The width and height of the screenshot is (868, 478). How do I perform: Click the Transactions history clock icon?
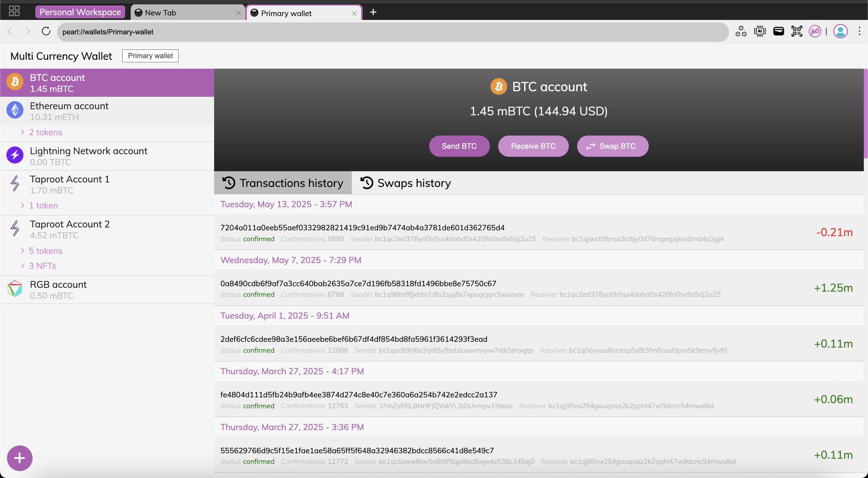tap(229, 183)
